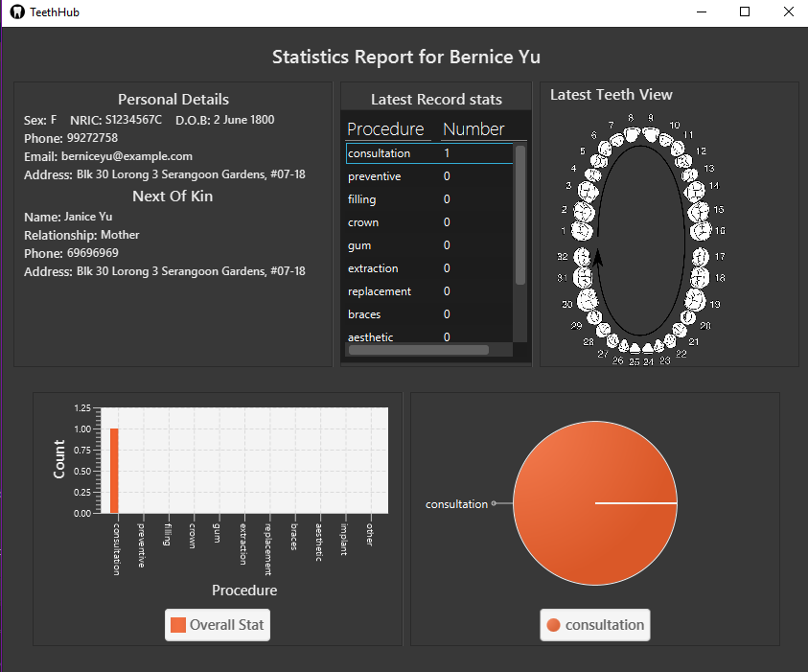Click the Statistics Report for Bernice Yu title
Screen dimensions: 808x672
point(406,57)
